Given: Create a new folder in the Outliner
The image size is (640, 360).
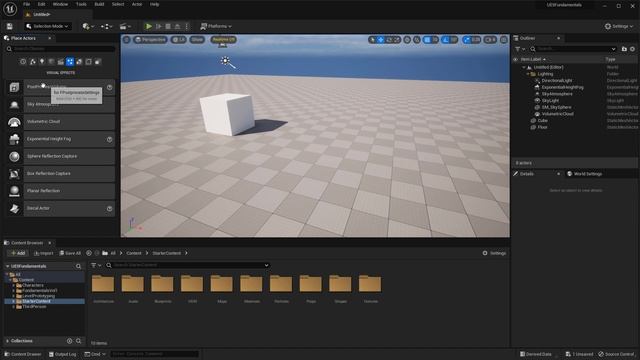Looking at the screenshot, I should (624, 49).
